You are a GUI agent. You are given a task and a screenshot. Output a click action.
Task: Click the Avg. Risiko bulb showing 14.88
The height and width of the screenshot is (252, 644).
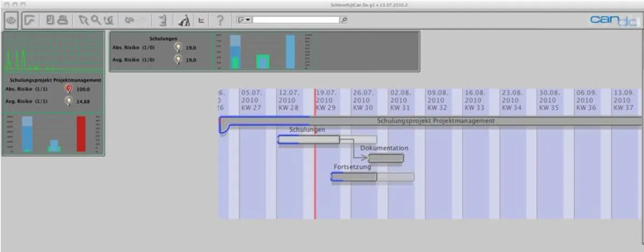pyautogui.click(x=68, y=100)
